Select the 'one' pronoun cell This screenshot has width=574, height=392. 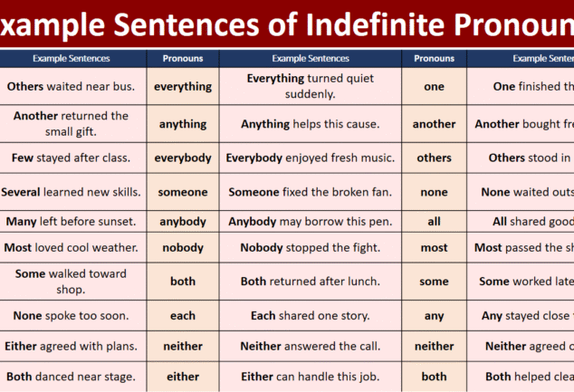435,86
